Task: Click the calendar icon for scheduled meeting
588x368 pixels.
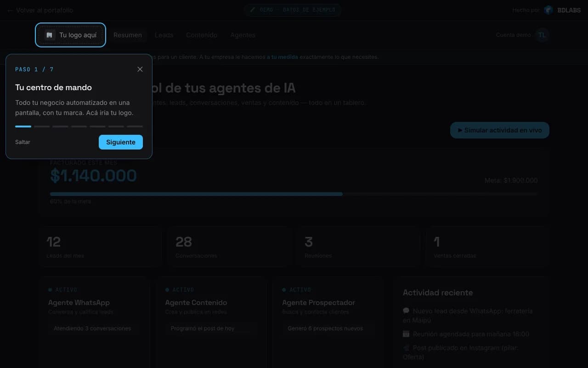Action: click(x=406, y=334)
